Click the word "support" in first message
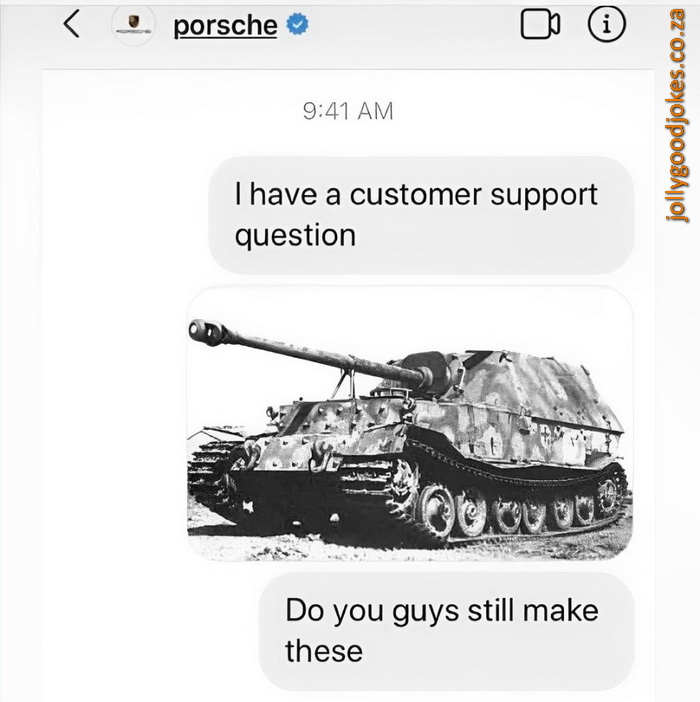Screen dimensions: 700x702 coord(544,197)
